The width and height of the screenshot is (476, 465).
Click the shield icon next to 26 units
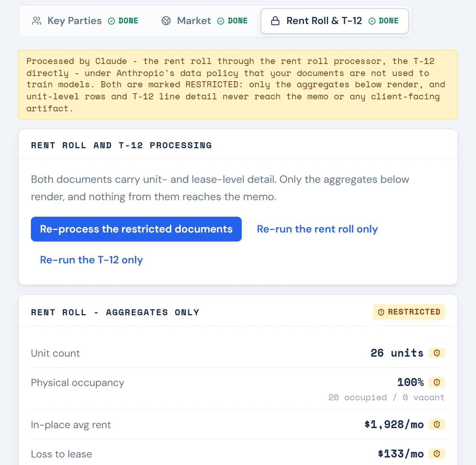437,353
